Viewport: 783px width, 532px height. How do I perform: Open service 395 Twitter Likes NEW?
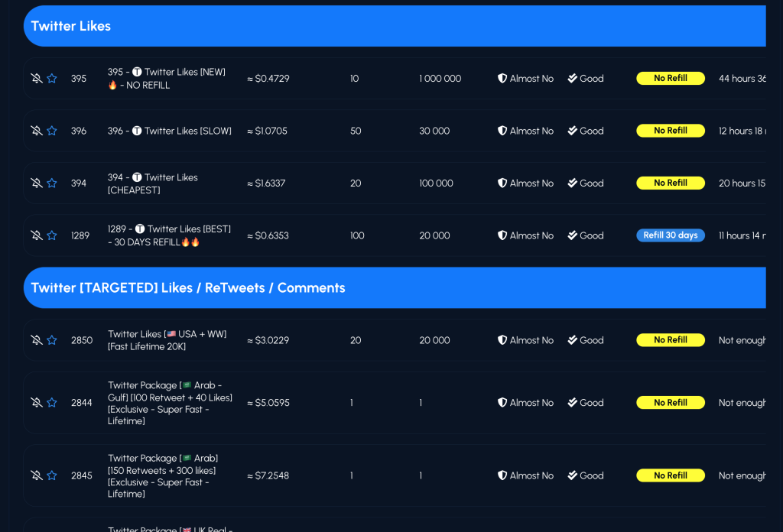coord(166,79)
